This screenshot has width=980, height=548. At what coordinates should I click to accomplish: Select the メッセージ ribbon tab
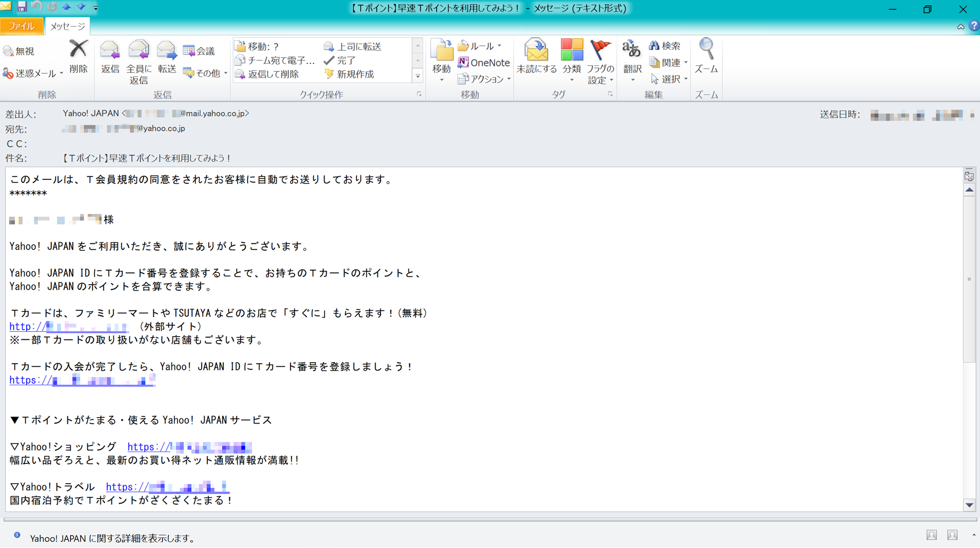(67, 25)
